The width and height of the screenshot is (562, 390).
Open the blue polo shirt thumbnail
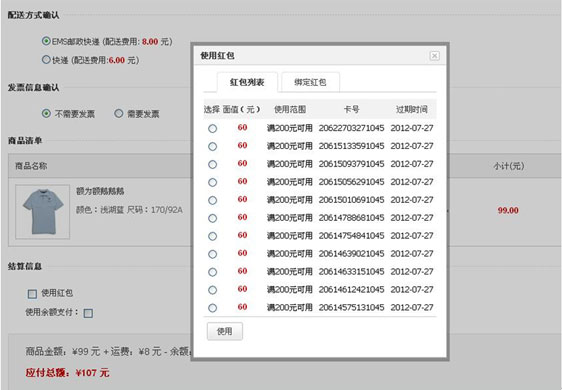43,211
